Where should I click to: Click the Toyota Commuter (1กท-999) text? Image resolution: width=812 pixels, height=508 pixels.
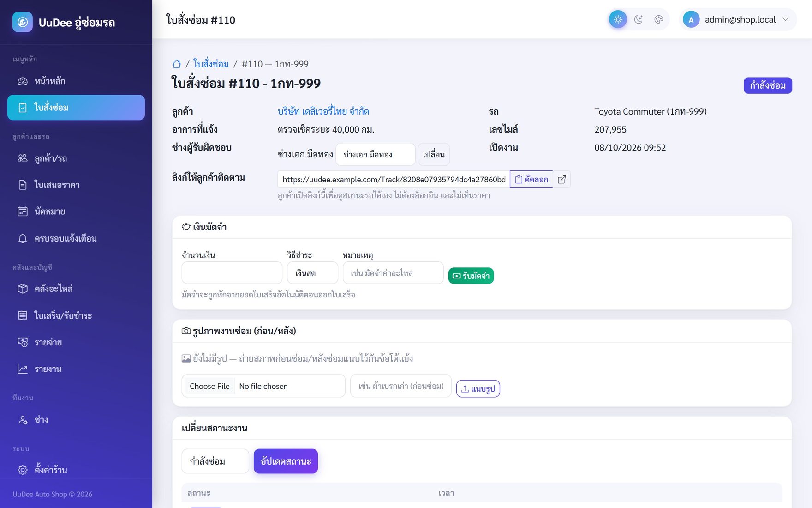click(651, 111)
